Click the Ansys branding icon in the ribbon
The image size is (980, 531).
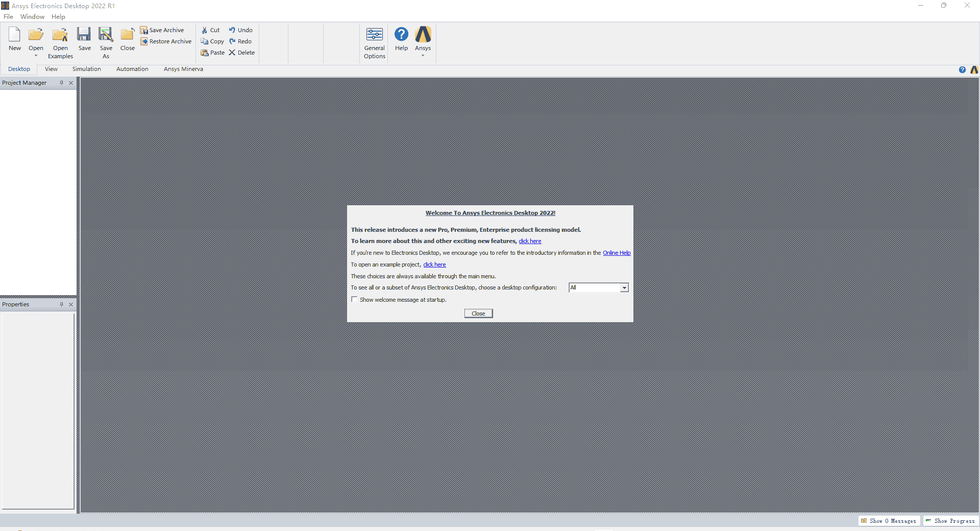coord(423,35)
